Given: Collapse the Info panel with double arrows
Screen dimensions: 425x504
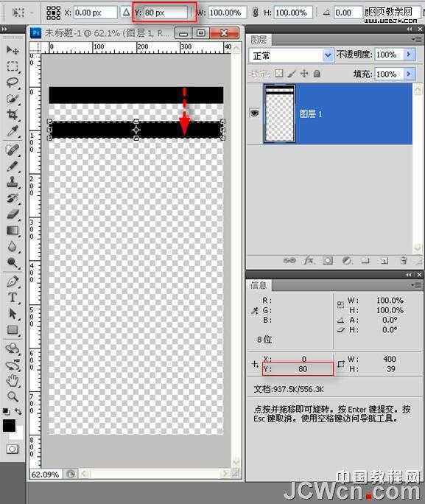Looking at the screenshot, I should [409, 275].
